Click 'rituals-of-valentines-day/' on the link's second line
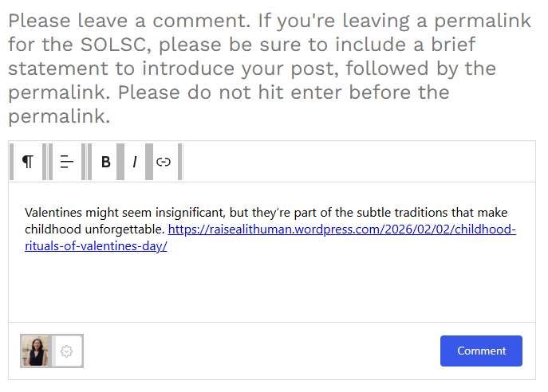The height and width of the screenshot is (392, 548). [97, 246]
